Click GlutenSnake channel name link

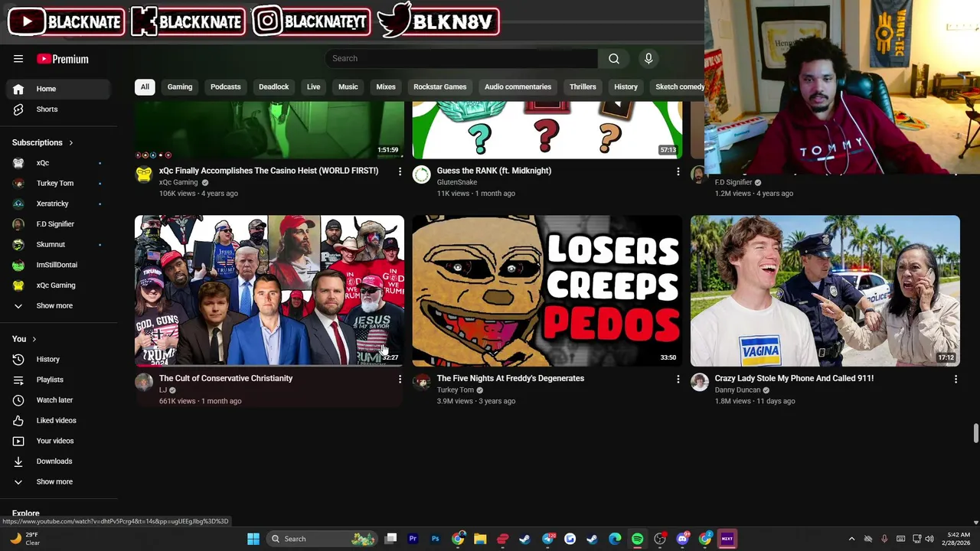click(x=457, y=183)
